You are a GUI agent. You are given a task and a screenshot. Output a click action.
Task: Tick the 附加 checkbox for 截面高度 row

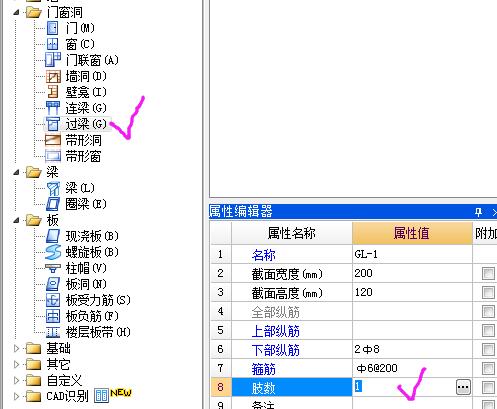[x=488, y=293]
